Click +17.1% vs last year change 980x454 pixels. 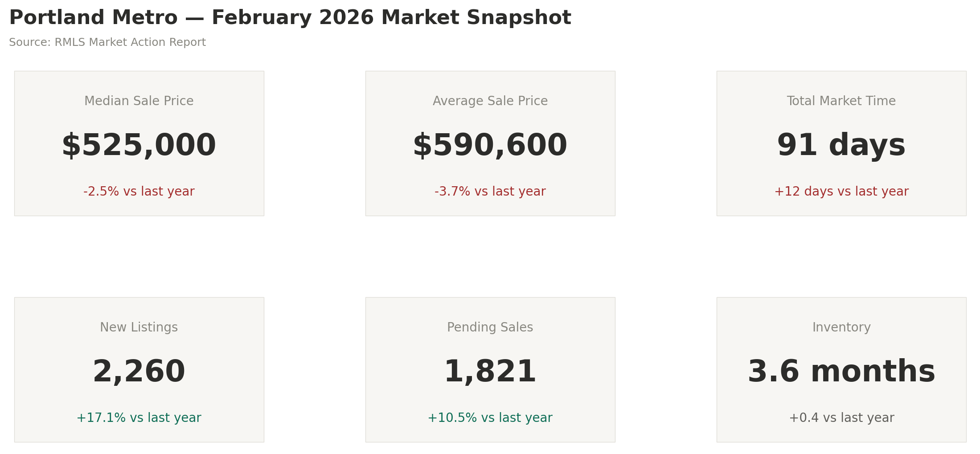139,418
